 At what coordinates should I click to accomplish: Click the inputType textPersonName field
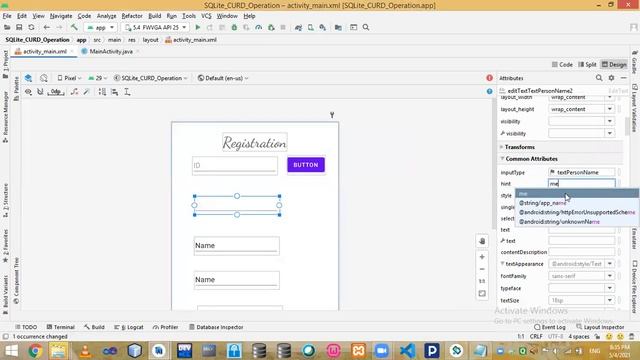point(581,172)
